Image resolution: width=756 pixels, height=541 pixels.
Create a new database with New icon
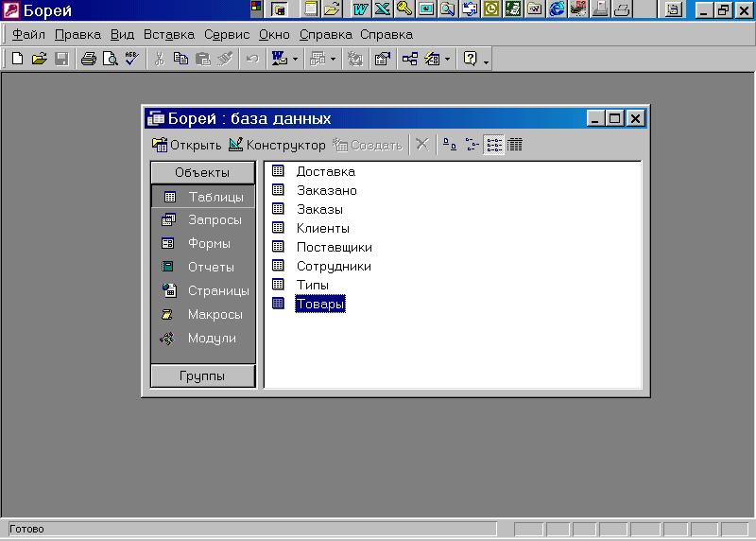(17, 59)
